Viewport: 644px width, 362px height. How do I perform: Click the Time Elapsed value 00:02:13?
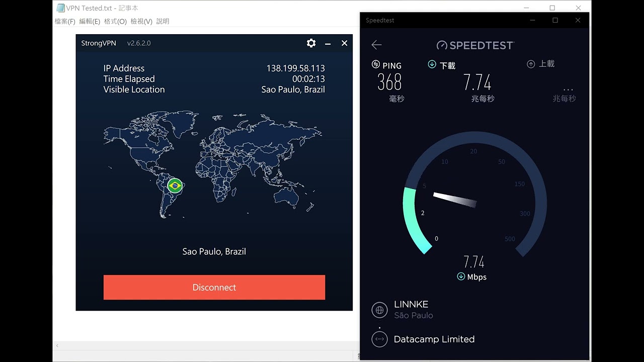pos(308,79)
